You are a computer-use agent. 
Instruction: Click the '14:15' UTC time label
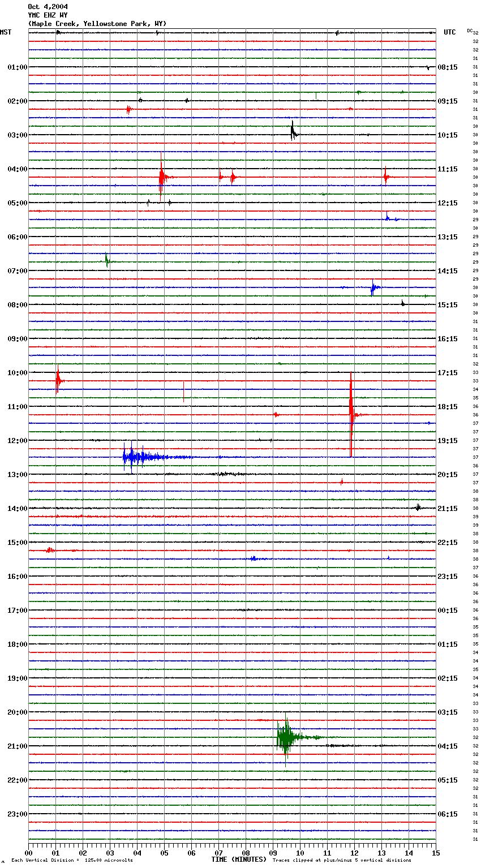tap(448, 271)
